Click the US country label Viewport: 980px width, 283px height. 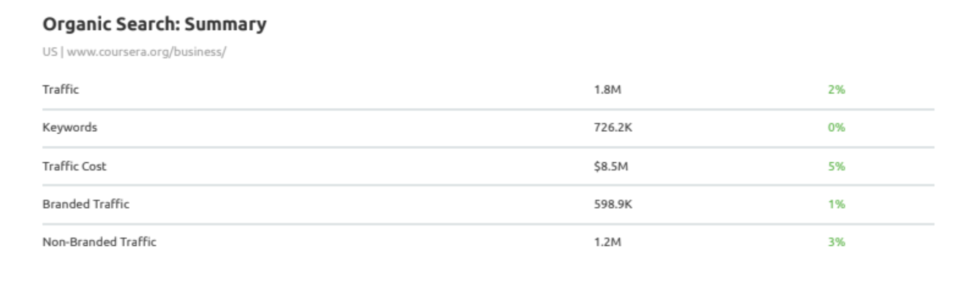(49, 52)
